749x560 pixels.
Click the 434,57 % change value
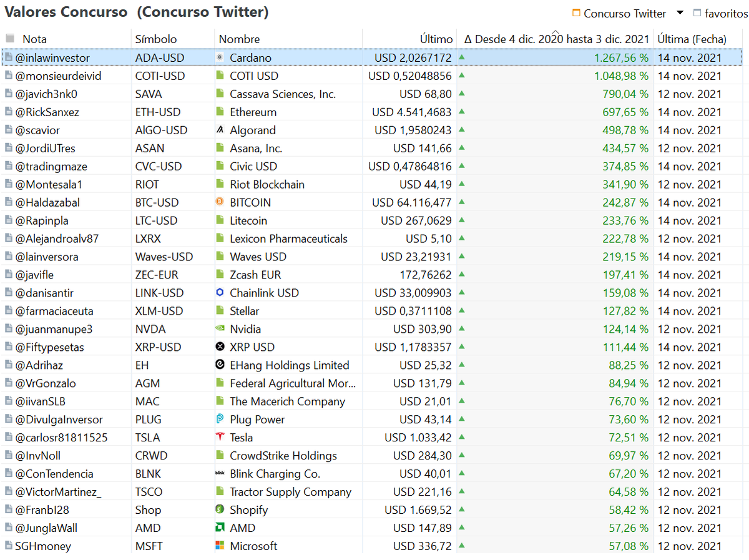coord(626,148)
